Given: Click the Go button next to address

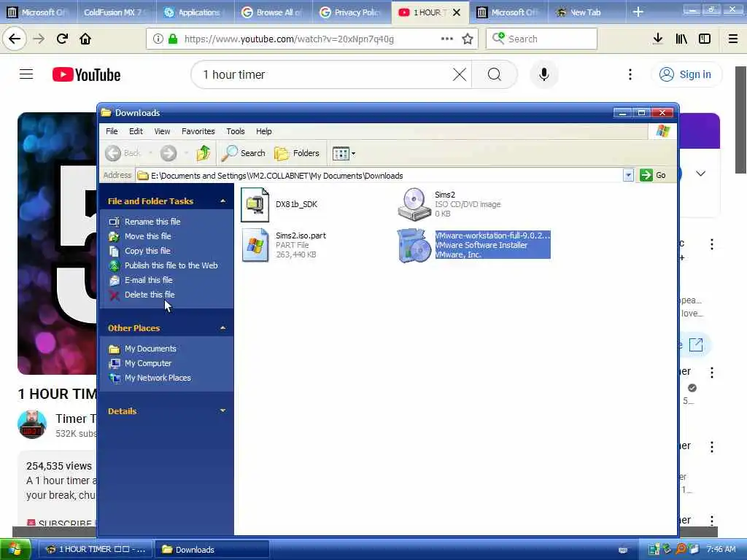Looking at the screenshot, I should tap(653, 175).
